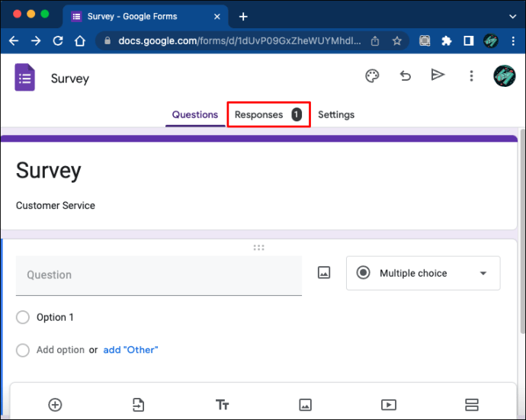Click the Add question plus icon
526x420 pixels.
point(55,405)
